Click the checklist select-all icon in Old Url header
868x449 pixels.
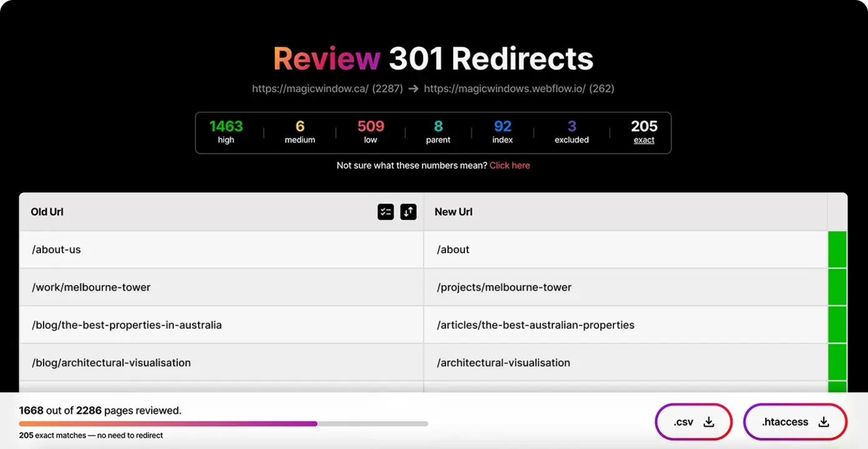386,212
